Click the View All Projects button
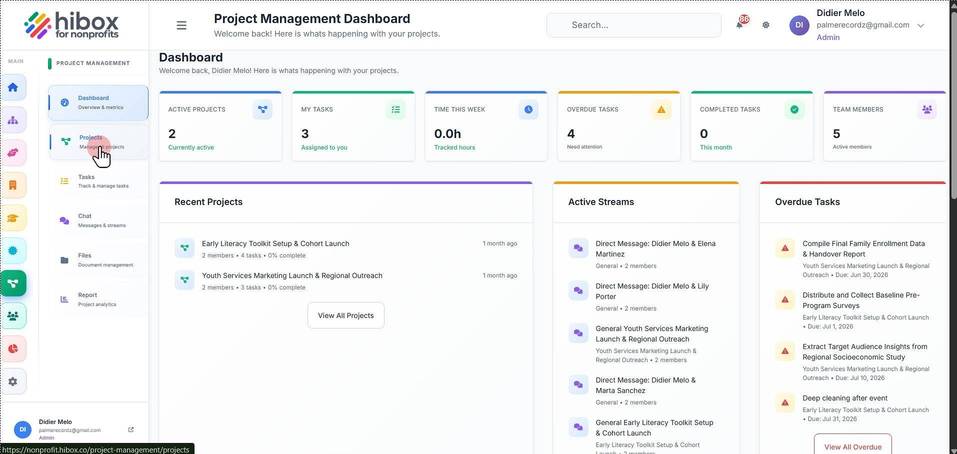The height and width of the screenshot is (454, 957). tap(345, 315)
